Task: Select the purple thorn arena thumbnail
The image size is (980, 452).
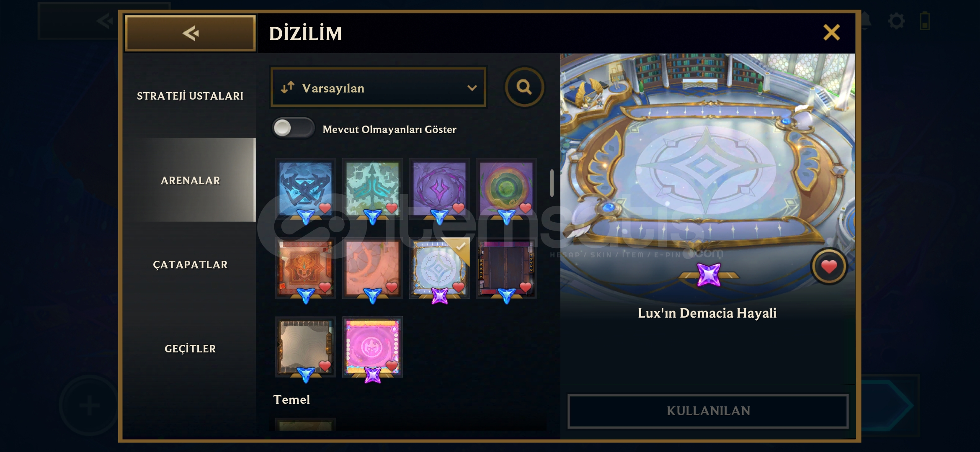Action: tap(439, 188)
